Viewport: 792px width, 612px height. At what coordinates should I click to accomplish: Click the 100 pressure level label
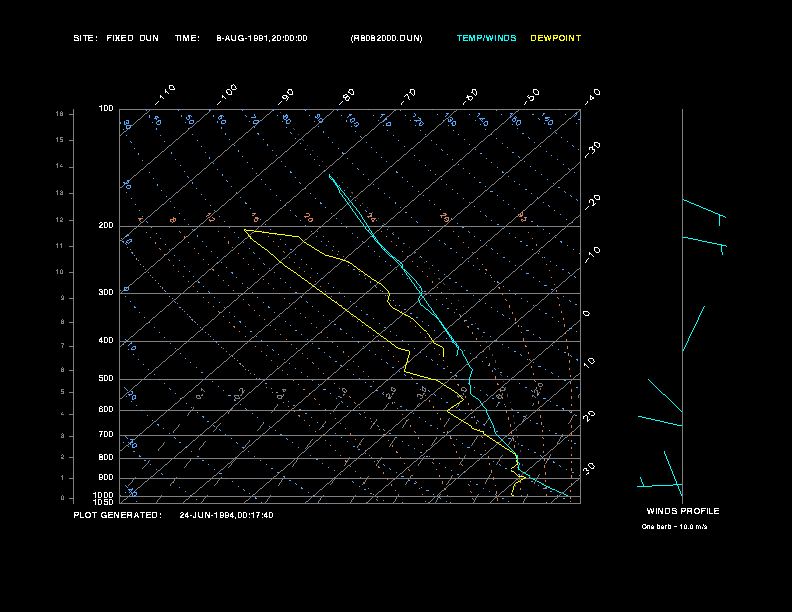click(x=106, y=109)
